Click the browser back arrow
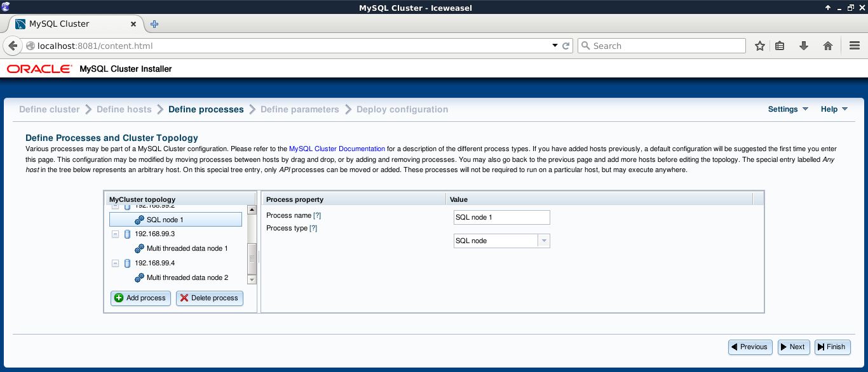Image resolution: width=868 pixels, height=372 pixels. coord(13,46)
